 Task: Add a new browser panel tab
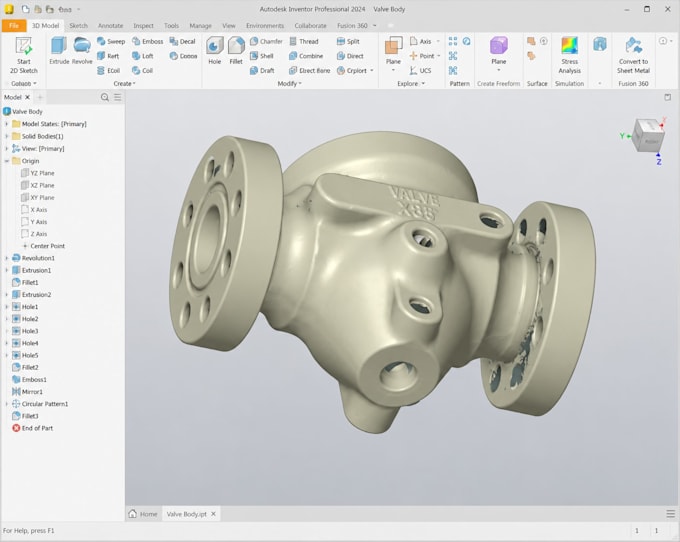40,97
